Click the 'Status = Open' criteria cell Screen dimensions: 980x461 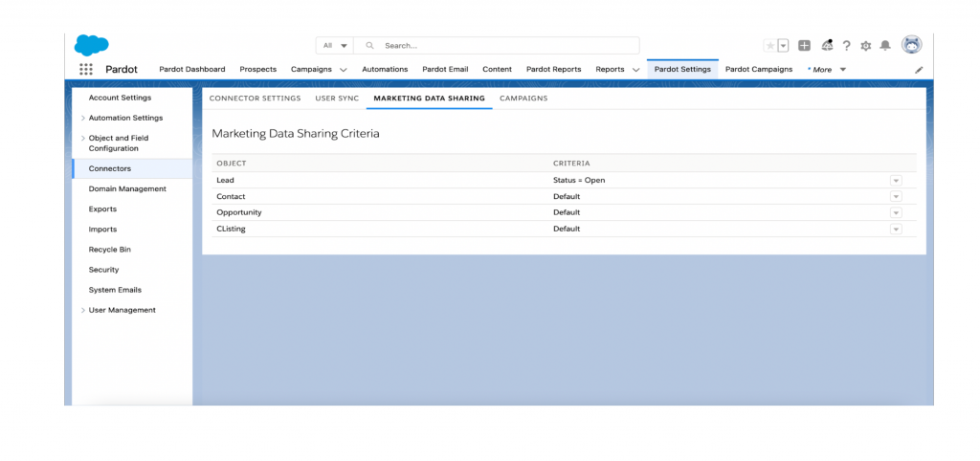point(579,180)
